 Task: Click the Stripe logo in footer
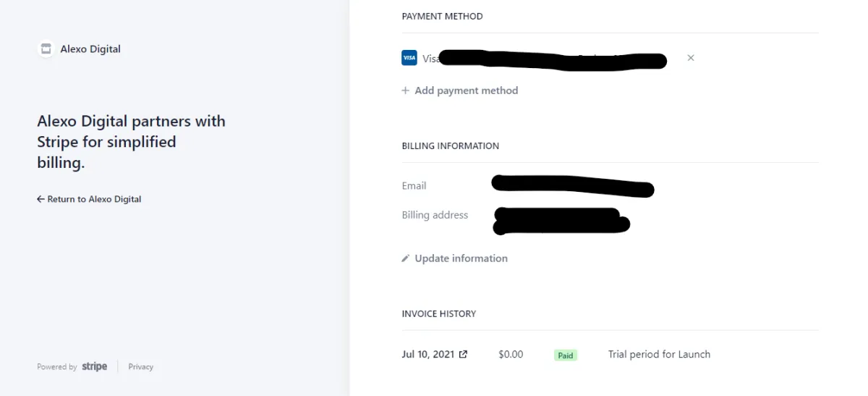tap(95, 366)
